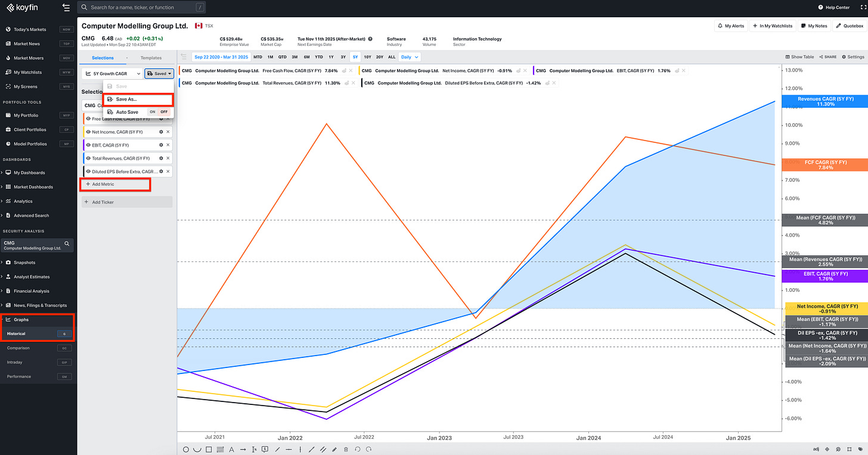
Task: Click In My Watchlists button
Action: 773,26
